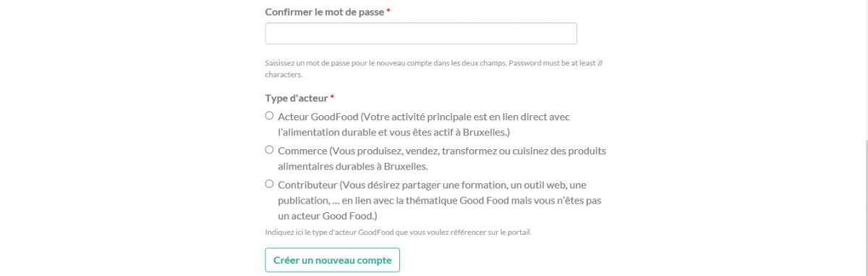The image size is (868, 276).
Task: Click the Créer un nouveau compte button
Action: 332,260
